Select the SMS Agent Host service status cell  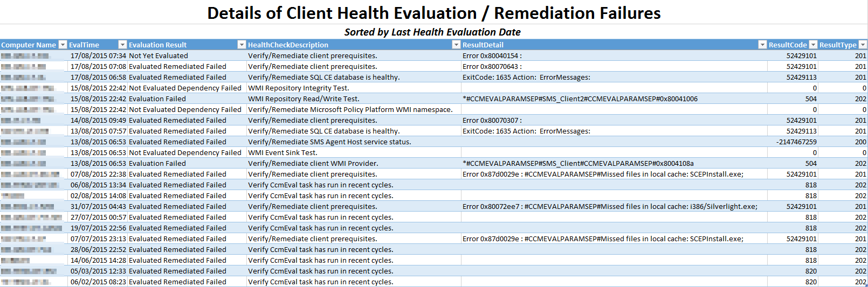tap(329, 142)
